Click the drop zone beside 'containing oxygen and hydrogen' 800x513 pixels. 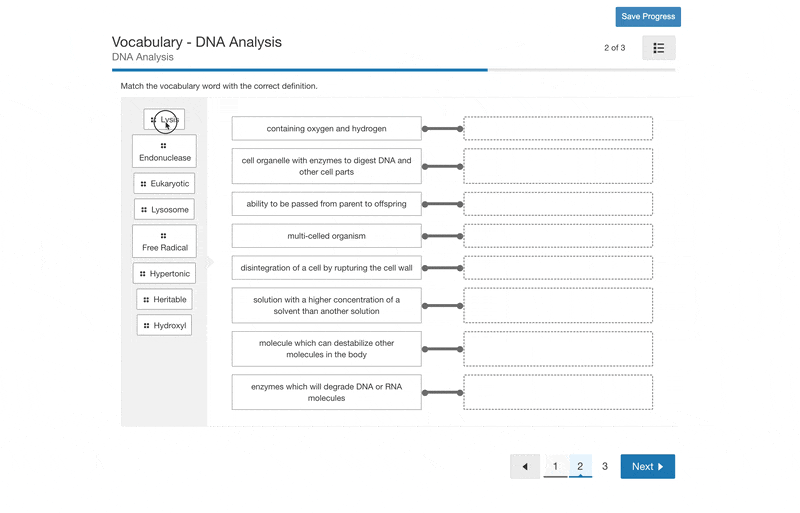pos(558,129)
